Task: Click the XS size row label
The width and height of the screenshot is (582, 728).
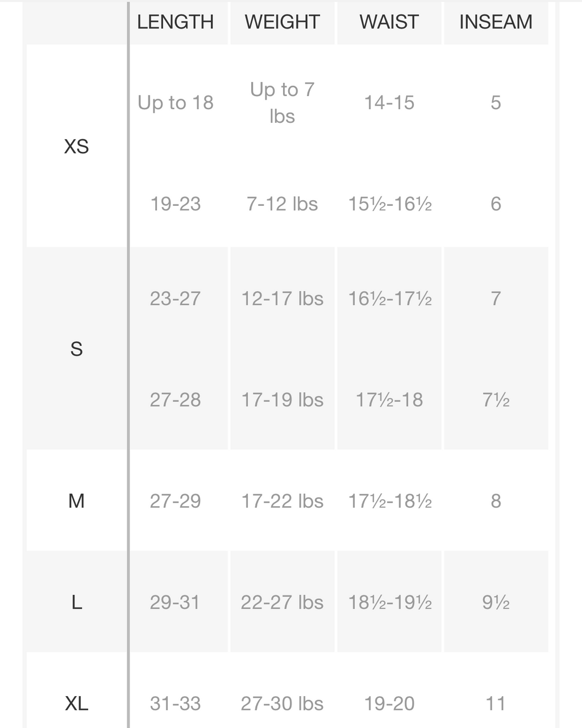Action: click(76, 147)
